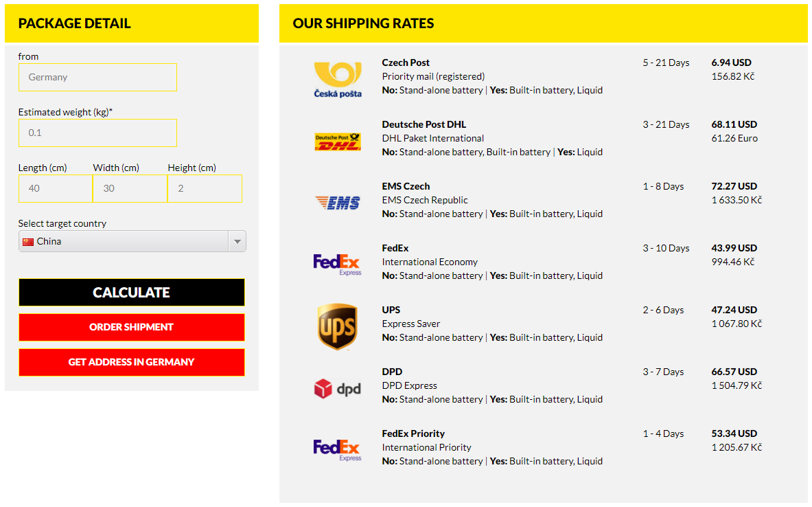Screen dimensions: 812x507
Task: Click the DPD cube logo
Action: pyautogui.click(x=337, y=389)
